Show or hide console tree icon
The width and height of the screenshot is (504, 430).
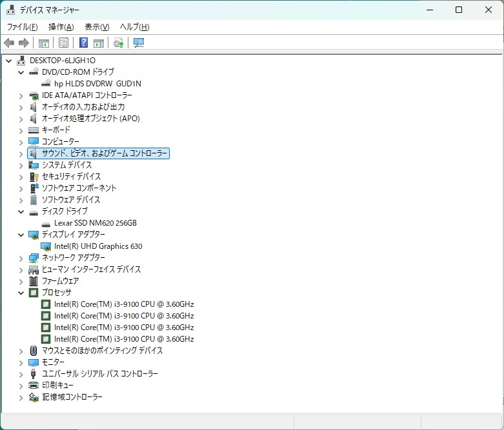(44, 43)
